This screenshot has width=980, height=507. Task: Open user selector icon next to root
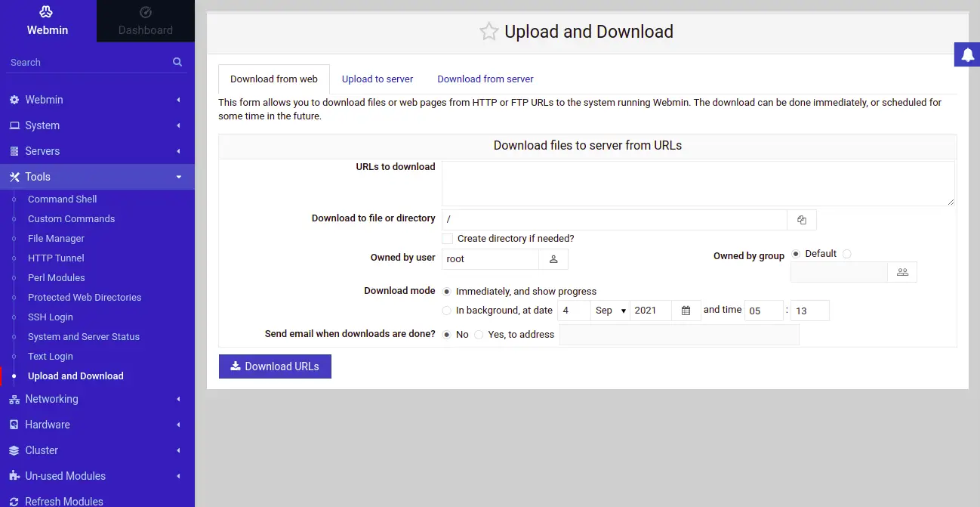(553, 259)
